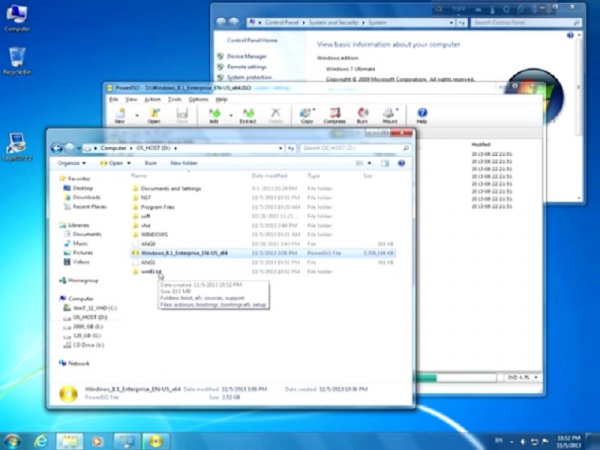The height and width of the screenshot is (450, 600).
Task: Expand Explorer address bar history dropdown
Action: pyautogui.click(x=280, y=148)
